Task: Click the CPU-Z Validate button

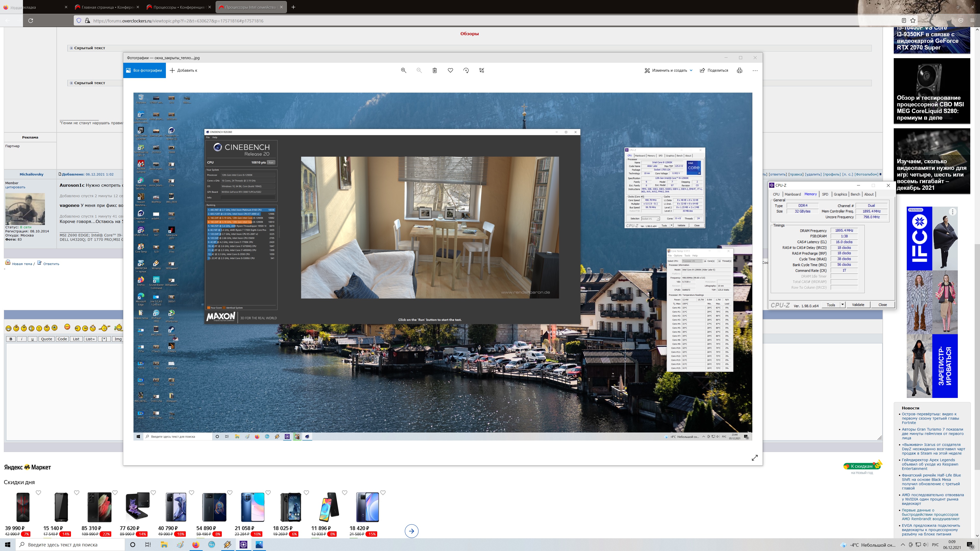Action: pyautogui.click(x=858, y=305)
